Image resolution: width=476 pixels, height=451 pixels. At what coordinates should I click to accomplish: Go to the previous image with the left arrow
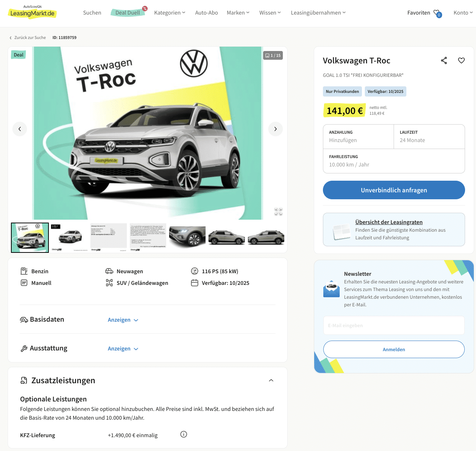coord(20,129)
